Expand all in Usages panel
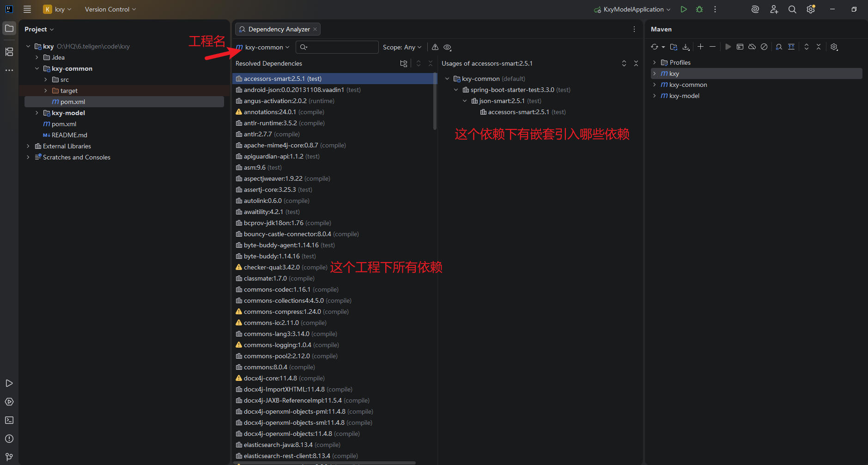 coord(624,63)
